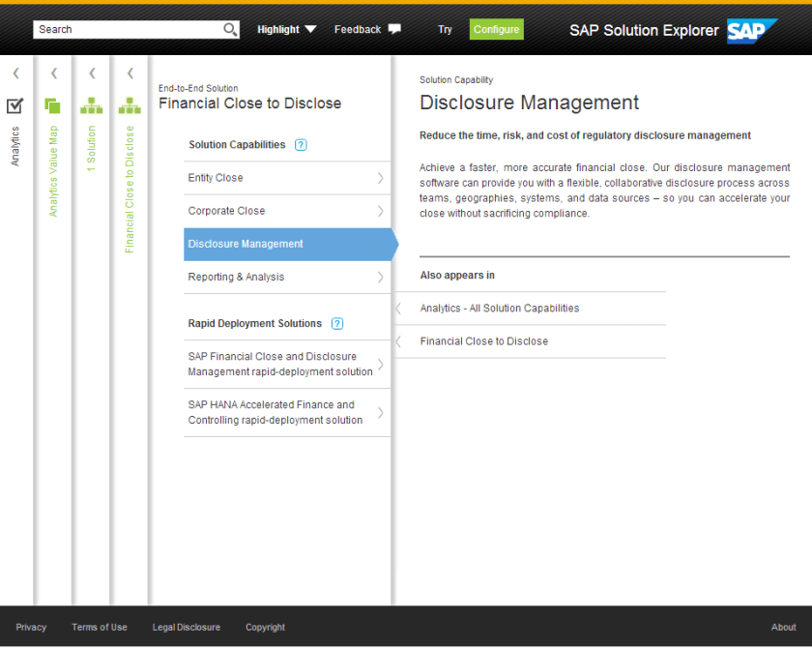Click the 1 Solution hierarchy icon
812x649 pixels.
click(x=91, y=106)
